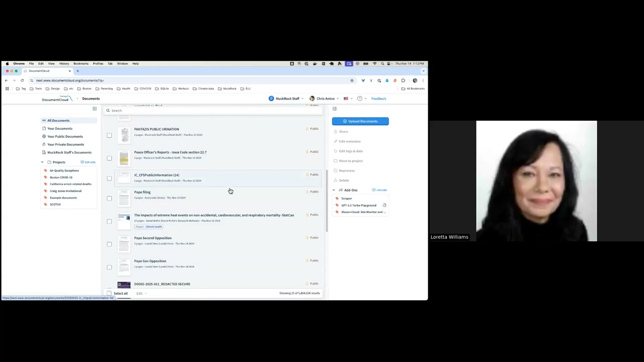This screenshot has height=362, width=644.
Task: Collapse the Add-Ons section chevron
Action: point(334,190)
